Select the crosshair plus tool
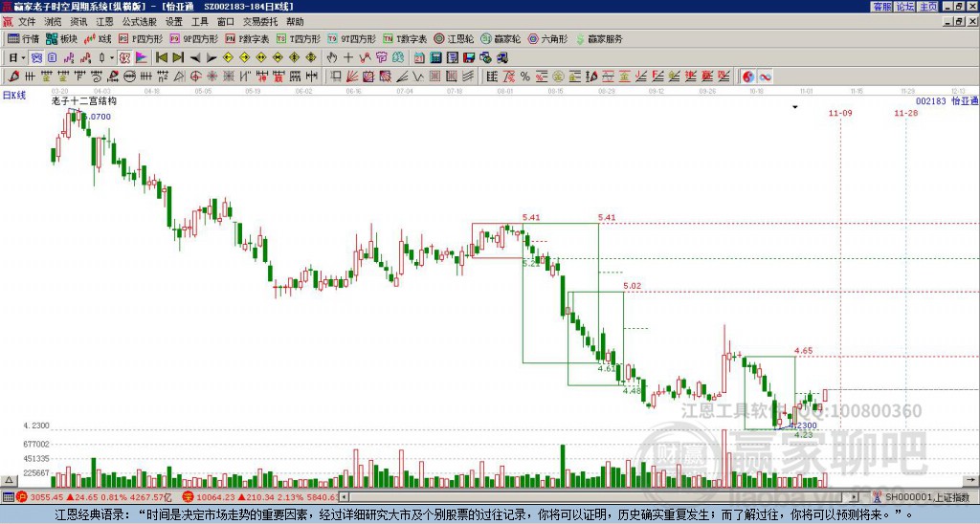The height and width of the screenshot is (524, 980). pos(348,58)
